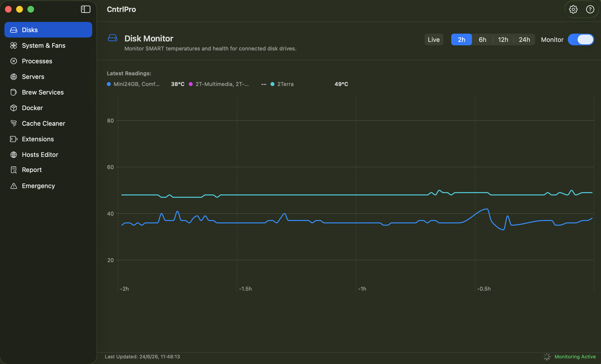Click the Report document icon
Viewport: 601px width, 364px height.
click(x=14, y=170)
